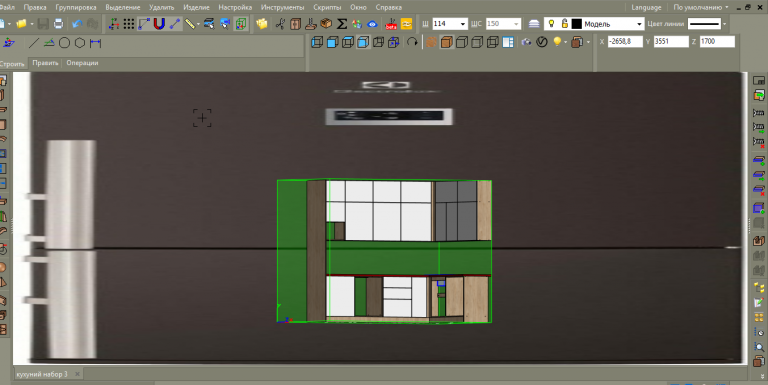The width and height of the screenshot is (768, 385).
Task: Open the Language menu
Action: pos(646,7)
